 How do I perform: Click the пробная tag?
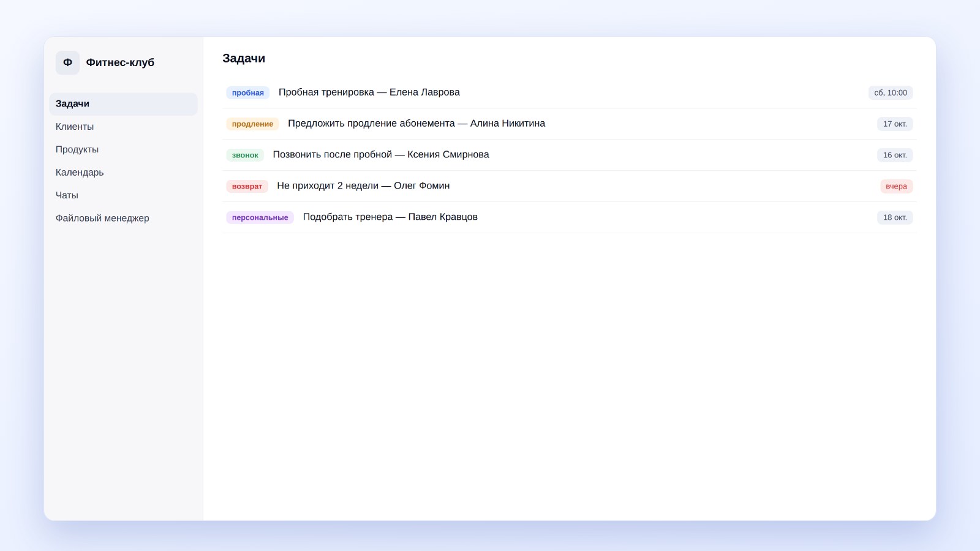[x=248, y=93]
